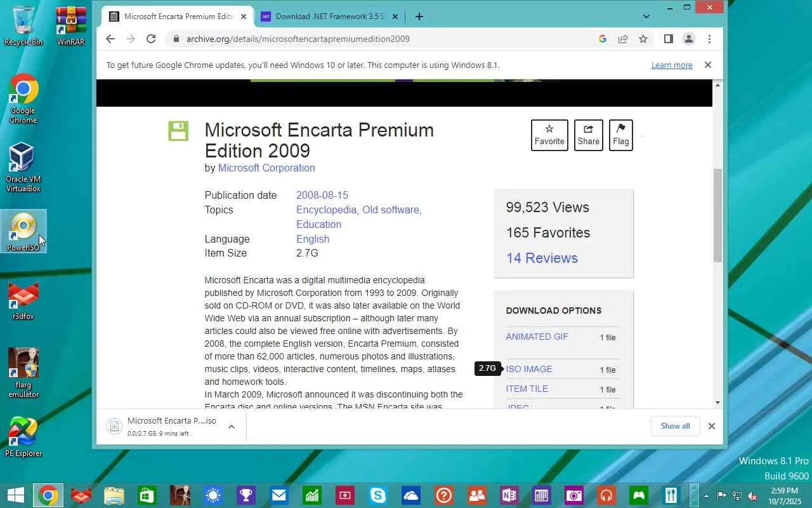812x508 pixels.
Task: Select the flarg emulator desktop icon
Action: pyautogui.click(x=23, y=373)
